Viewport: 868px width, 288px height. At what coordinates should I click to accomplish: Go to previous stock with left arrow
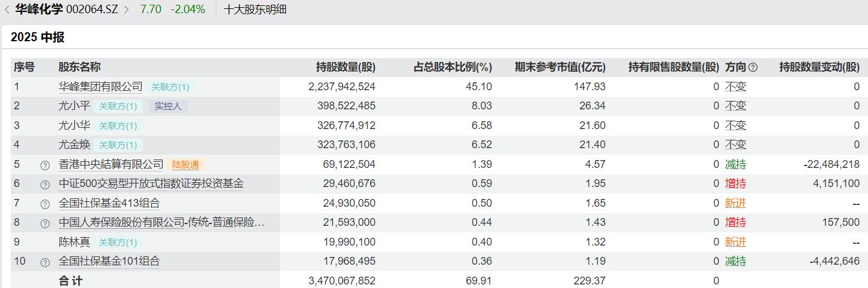[x=7, y=10]
